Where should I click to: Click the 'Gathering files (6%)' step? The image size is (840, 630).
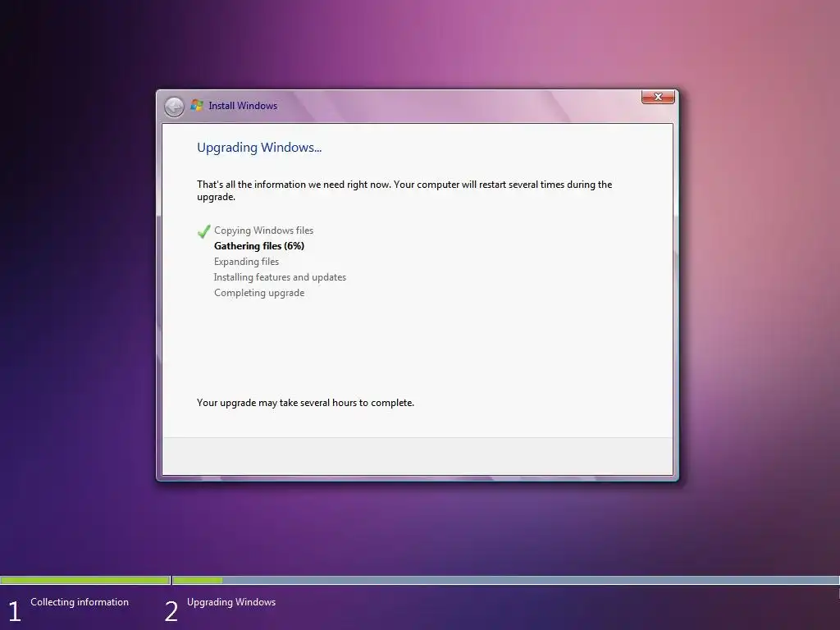pyautogui.click(x=259, y=246)
